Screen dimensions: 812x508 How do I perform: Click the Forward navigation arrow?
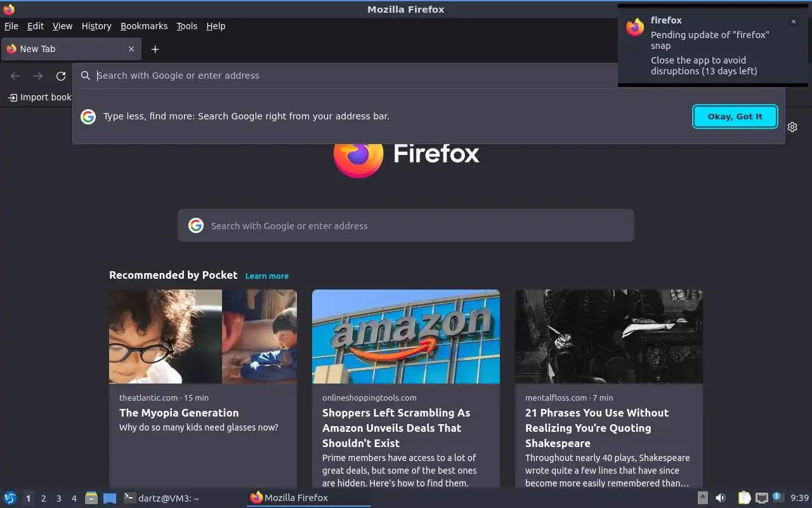coord(38,76)
